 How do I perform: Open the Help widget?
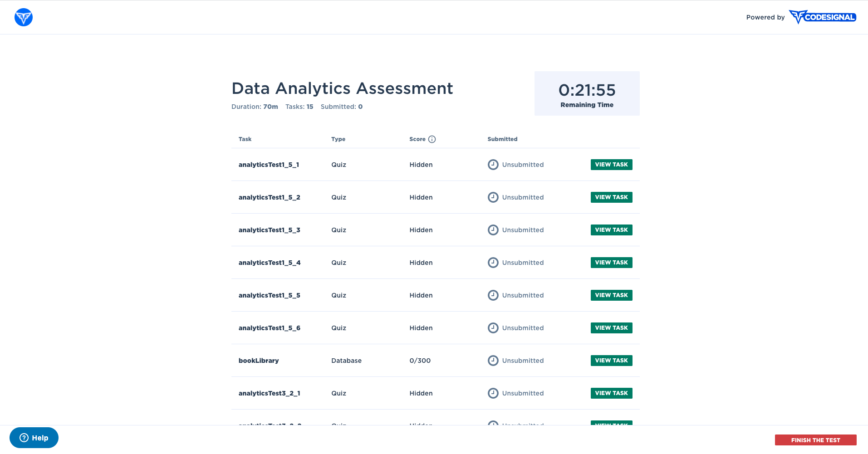34,438
